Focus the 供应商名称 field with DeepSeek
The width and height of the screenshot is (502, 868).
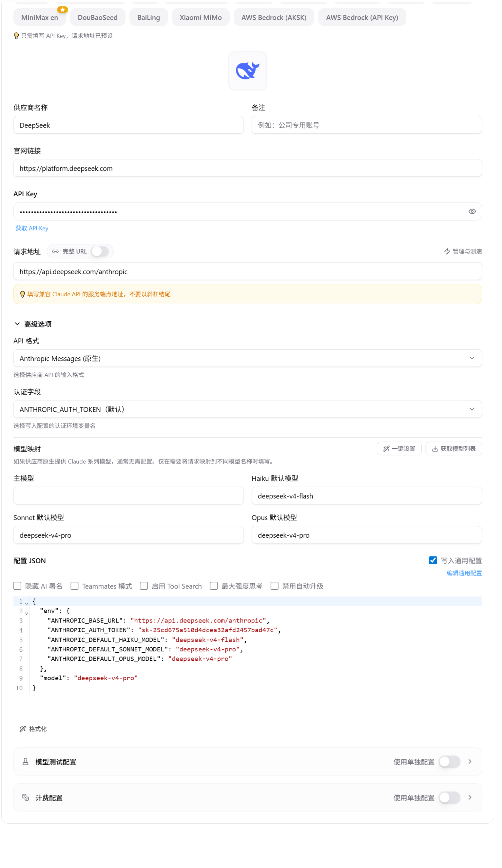[129, 125]
